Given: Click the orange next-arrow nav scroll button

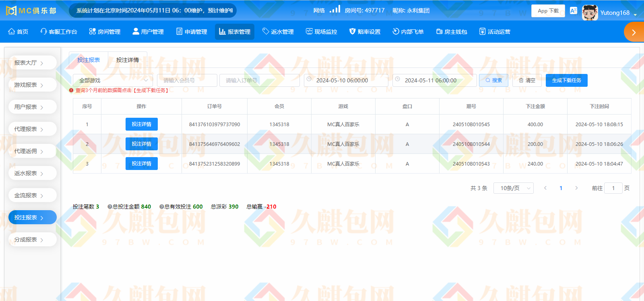Looking at the screenshot, I should point(634,32).
